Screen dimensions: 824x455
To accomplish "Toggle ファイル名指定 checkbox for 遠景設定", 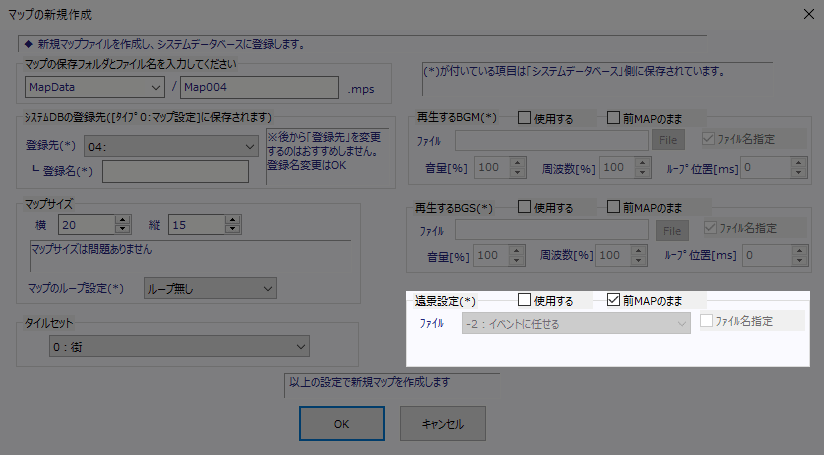I will 706,320.
